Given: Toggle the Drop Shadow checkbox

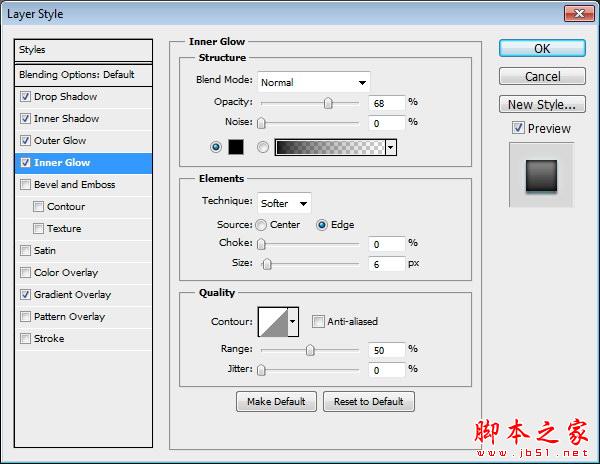Looking at the screenshot, I should click(25, 96).
